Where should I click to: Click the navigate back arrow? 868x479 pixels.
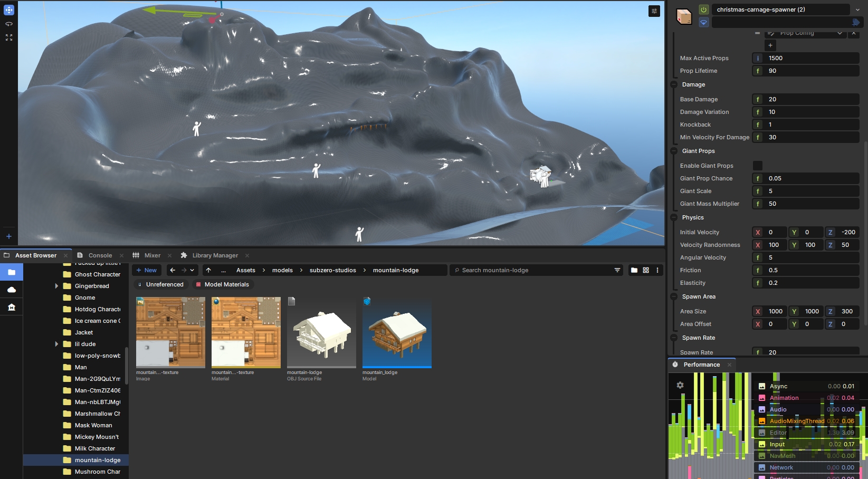173,270
